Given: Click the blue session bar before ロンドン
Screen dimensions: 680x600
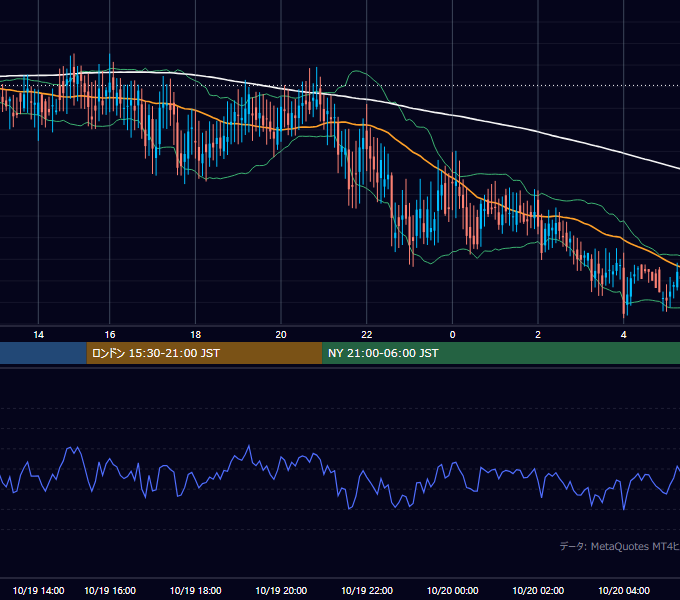Looking at the screenshot, I should 43,353.
